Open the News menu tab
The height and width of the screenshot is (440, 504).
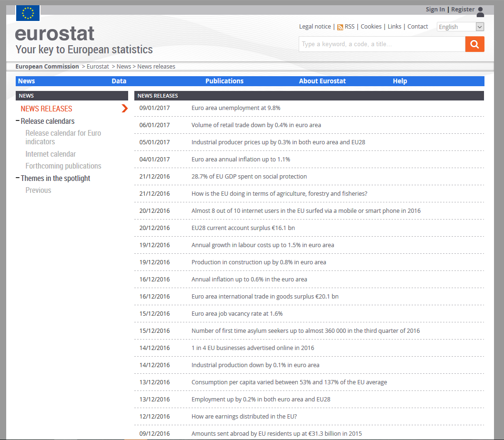click(x=26, y=81)
